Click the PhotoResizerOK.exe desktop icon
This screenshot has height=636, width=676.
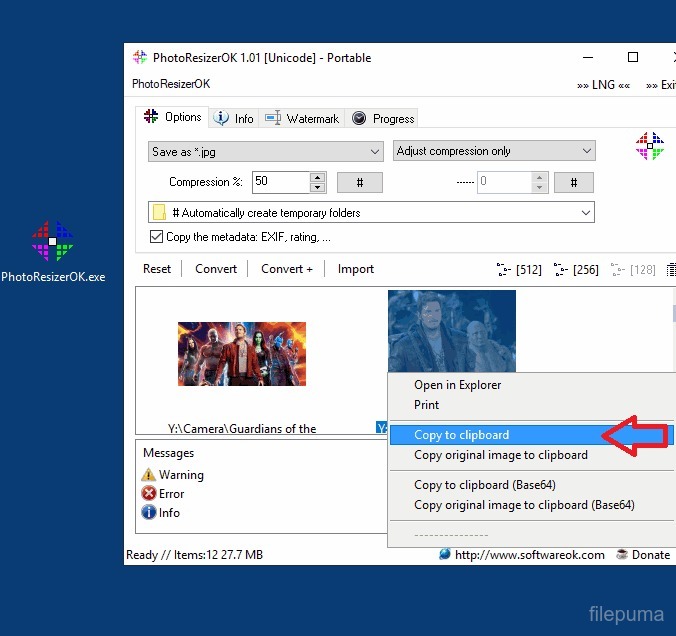coord(53,241)
